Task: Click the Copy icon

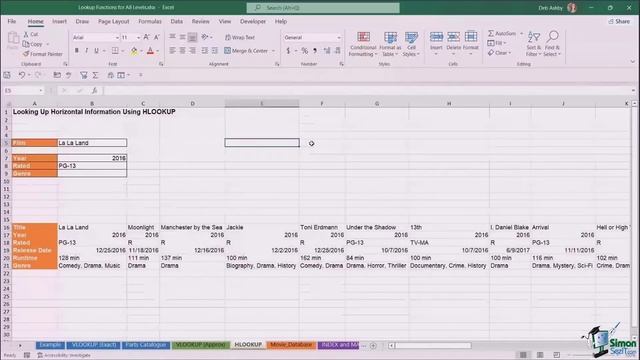Action: tap(26, 44)
